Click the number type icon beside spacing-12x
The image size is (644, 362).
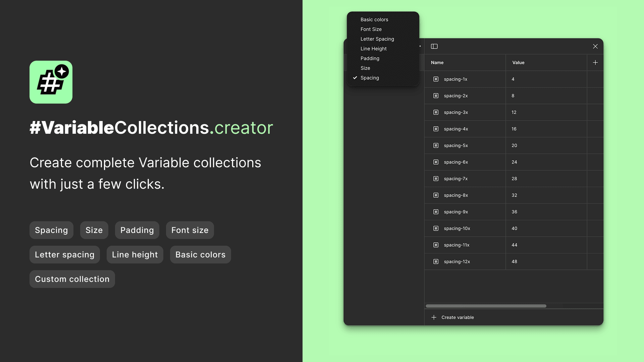436,261
